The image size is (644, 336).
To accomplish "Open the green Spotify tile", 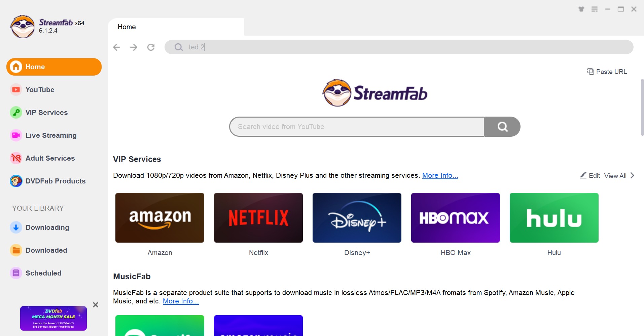I will [x=160, y=326].
